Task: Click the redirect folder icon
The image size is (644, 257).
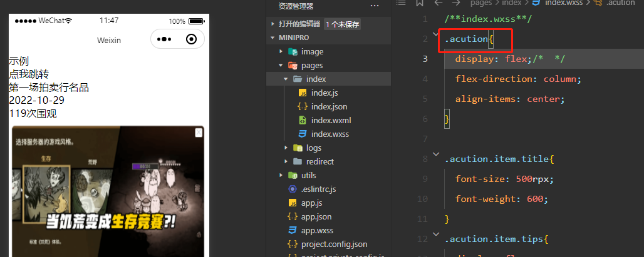Action: (298, 161)
